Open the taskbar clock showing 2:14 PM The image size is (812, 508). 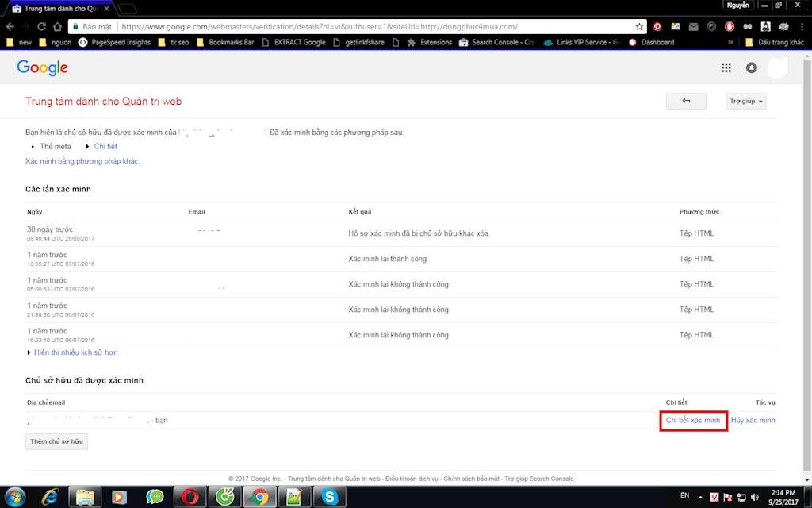tap(783, 497)
